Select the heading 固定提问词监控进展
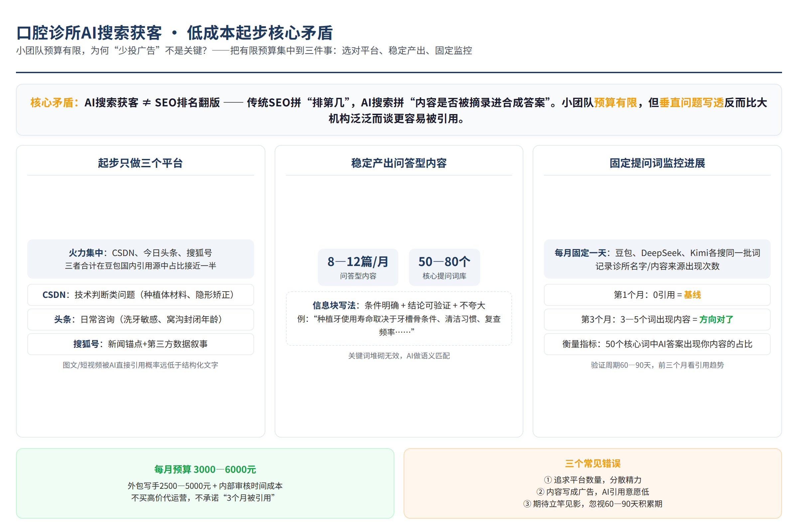This screenshot has height=532, width=798. [x=657, y=163]
